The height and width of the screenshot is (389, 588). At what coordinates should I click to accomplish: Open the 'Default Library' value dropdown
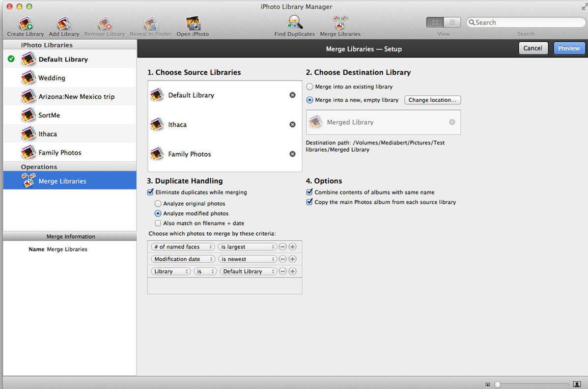pyautogui.click(x=248, y=271)
